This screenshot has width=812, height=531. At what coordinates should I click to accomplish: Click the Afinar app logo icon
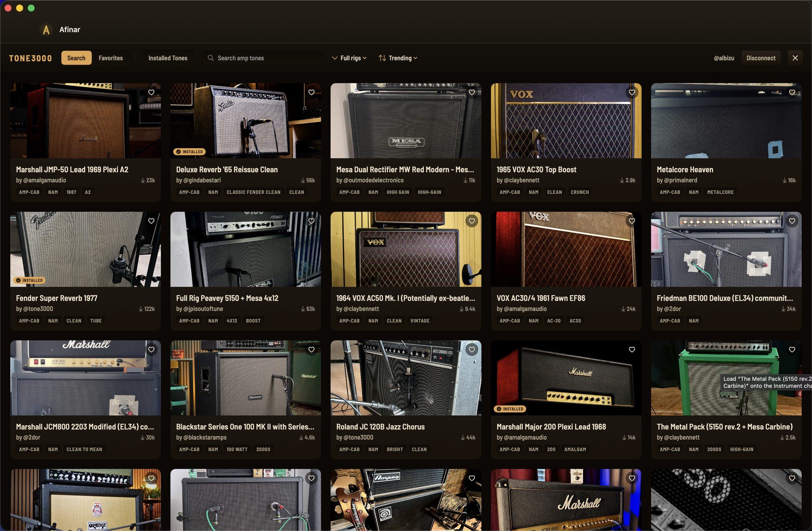(46, 30)
